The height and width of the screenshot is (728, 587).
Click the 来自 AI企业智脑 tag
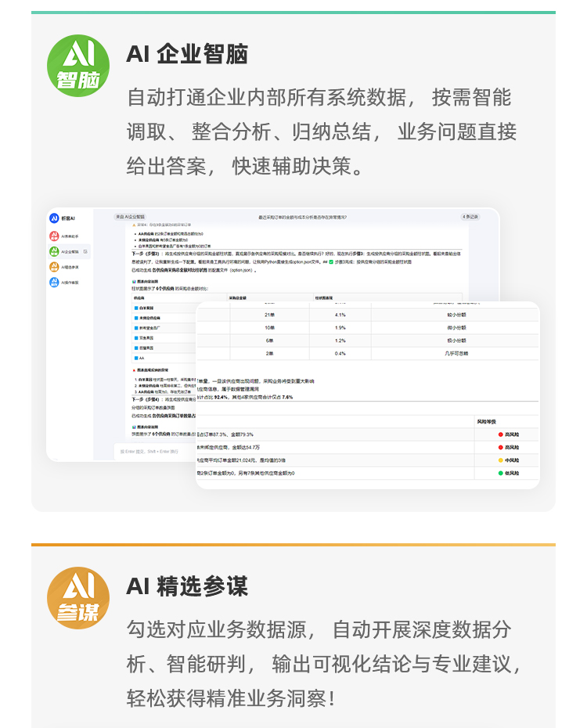[130, 217]
